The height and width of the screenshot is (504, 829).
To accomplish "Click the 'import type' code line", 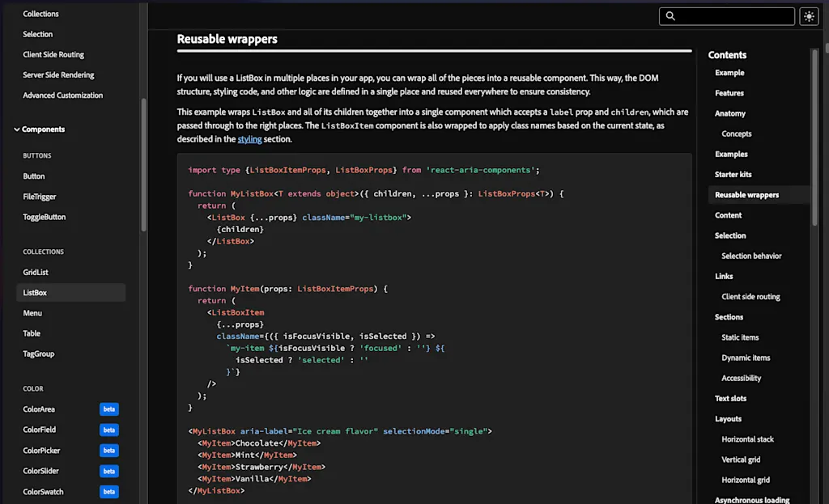I will click(363, 170).
